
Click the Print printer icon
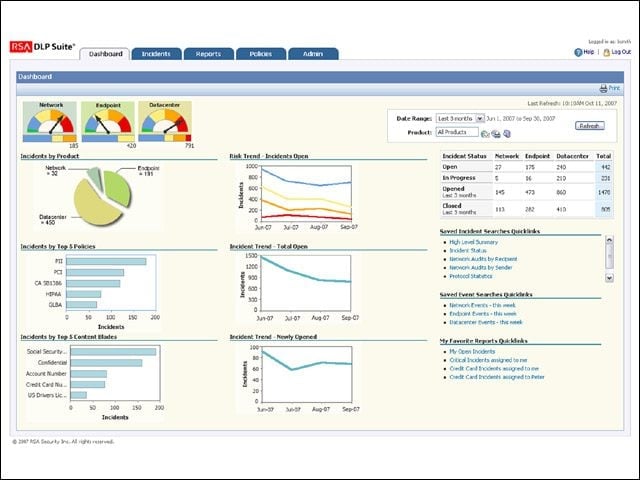tap(603, 89)
